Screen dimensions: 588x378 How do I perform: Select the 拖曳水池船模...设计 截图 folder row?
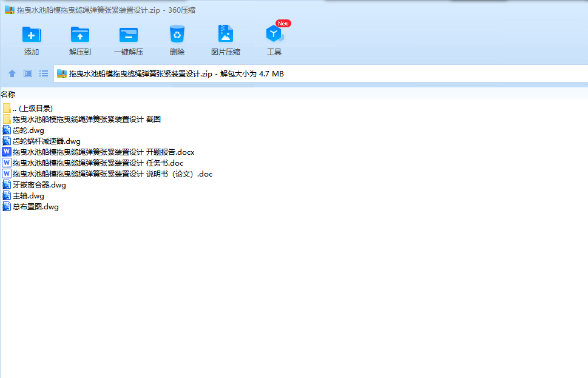[x=81, y=120]
